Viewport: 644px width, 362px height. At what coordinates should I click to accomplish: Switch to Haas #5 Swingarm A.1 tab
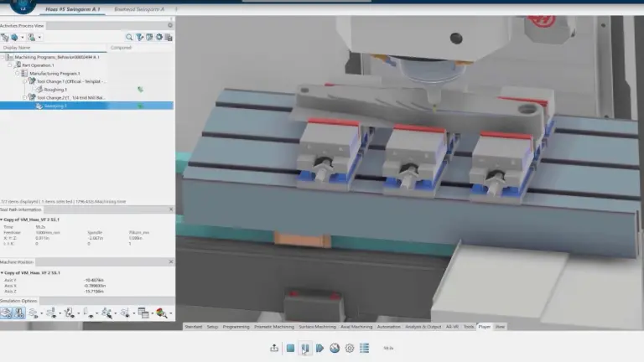point(73,9)
